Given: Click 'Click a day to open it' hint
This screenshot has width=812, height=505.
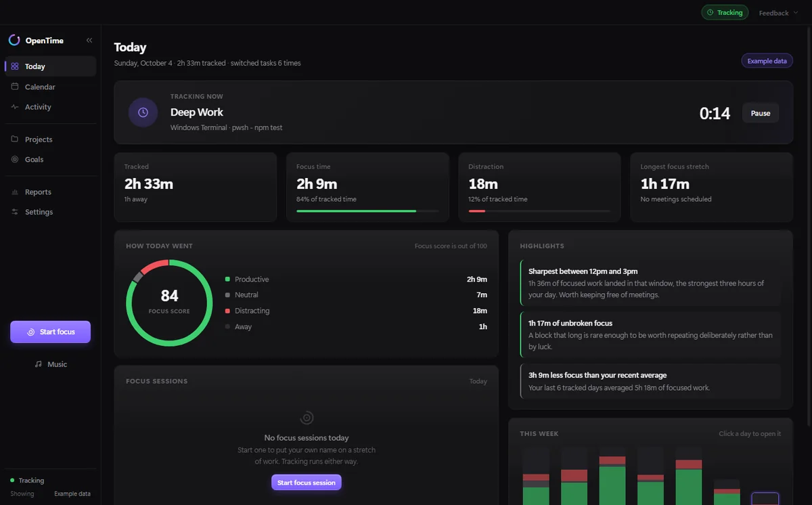Looking at the screenshot, I should [x=750, y=434].
